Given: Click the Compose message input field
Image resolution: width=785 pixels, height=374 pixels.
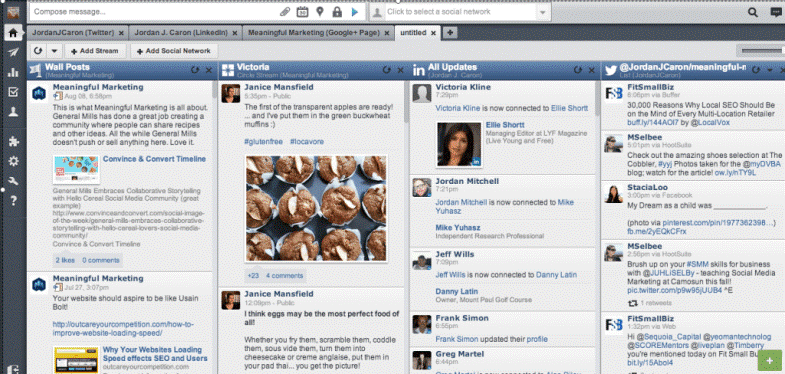Looking at the screenshot, I should coord(155,12).
